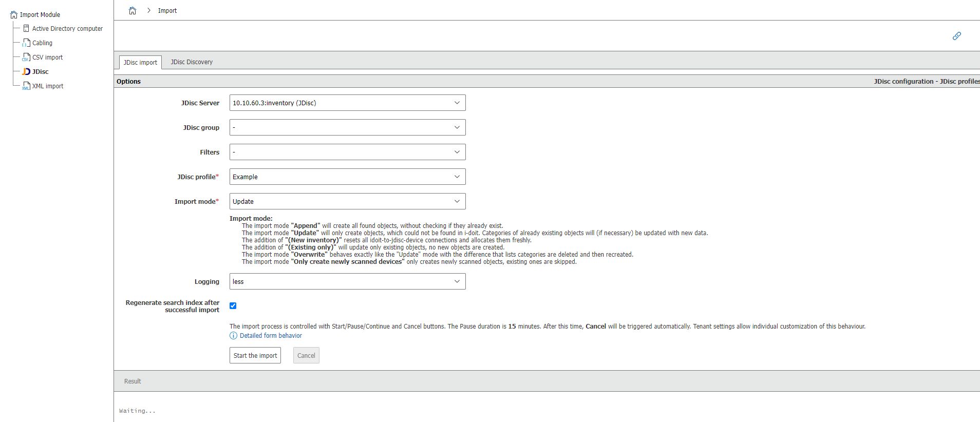Viewport: 980px width, 422px height.
Task: Open XML import in sidebar
Action: coord(48,86)
